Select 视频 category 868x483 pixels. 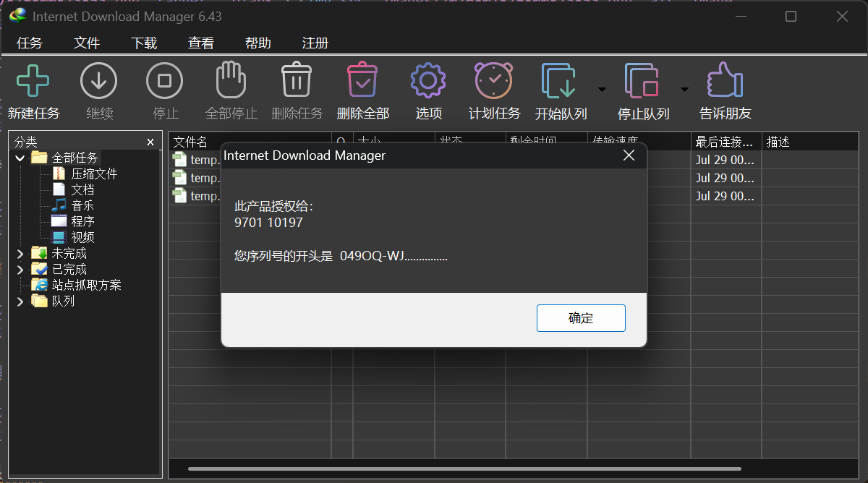point(82,237)
